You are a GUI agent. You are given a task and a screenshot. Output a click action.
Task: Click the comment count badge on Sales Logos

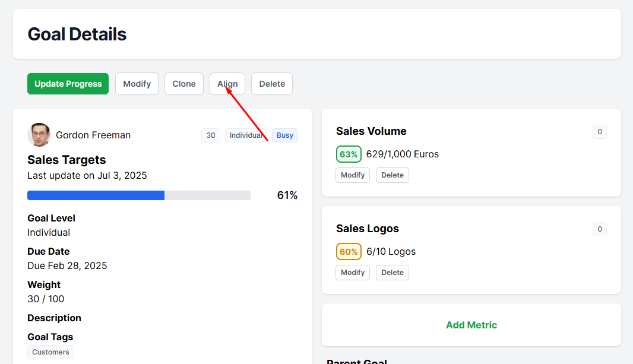click(x=600, y=229)
